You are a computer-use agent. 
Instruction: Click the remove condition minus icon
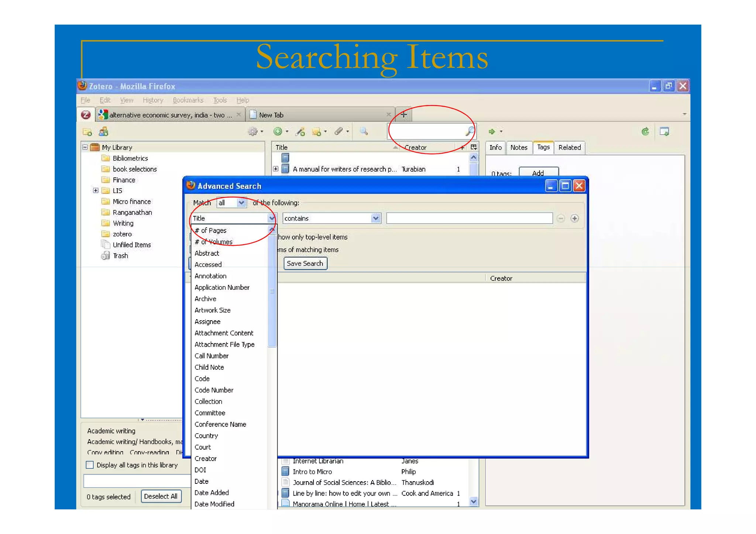(561, 218)
